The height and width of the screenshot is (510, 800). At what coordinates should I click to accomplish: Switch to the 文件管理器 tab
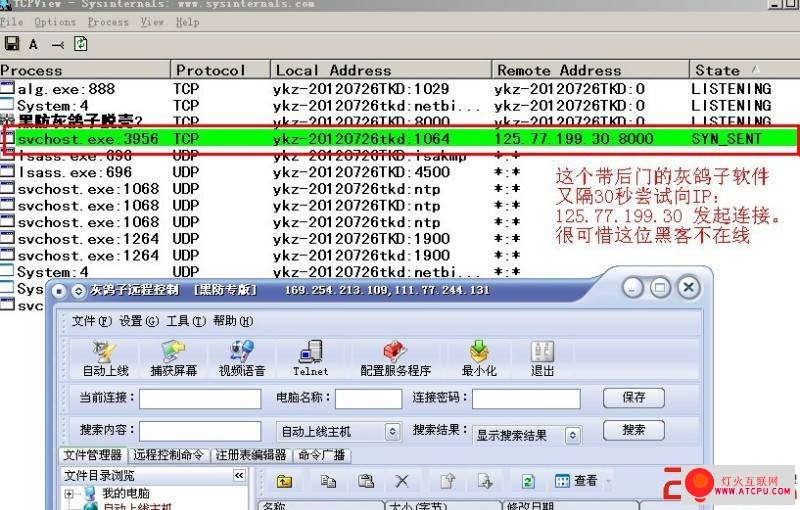click(x=92, y=454)
